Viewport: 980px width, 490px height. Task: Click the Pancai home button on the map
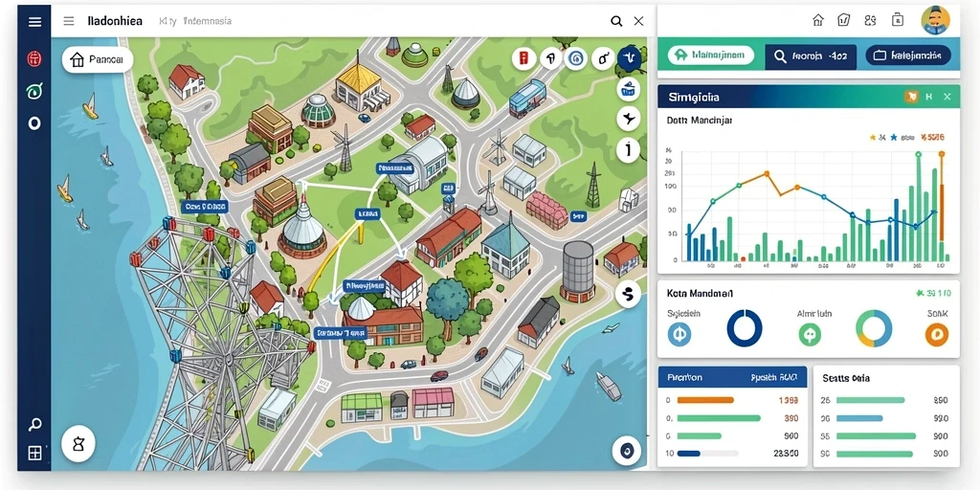point(98,60)
